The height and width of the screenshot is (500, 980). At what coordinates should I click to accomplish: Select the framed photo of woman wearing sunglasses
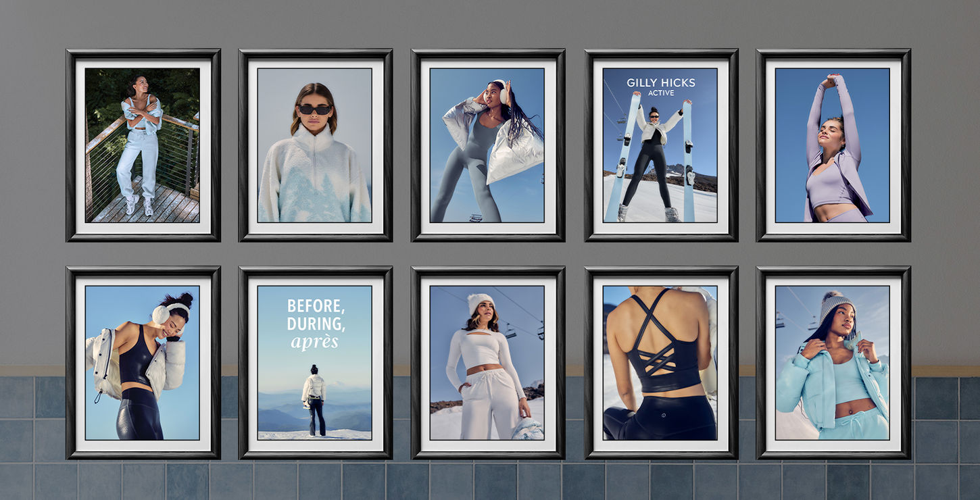[316, 145]
